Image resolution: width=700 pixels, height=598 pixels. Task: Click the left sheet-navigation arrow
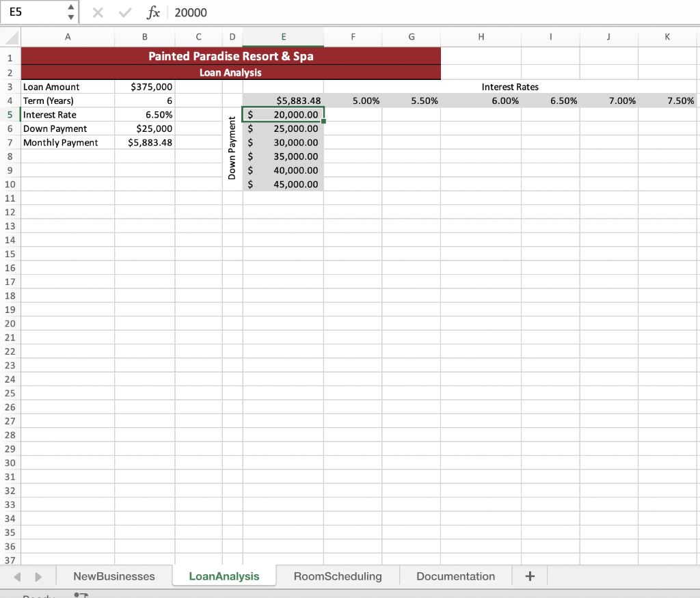18,576
